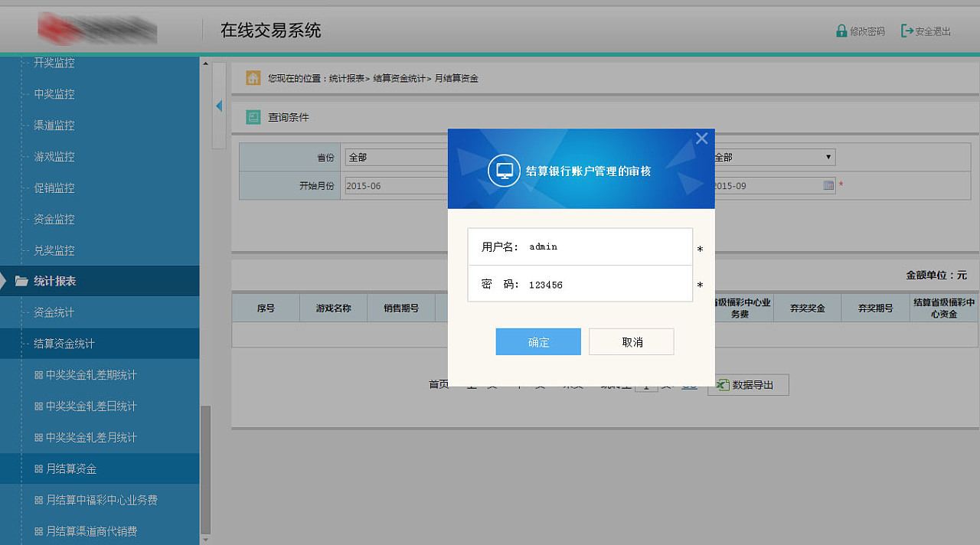The width and height of the screenshot is (980, 545).
Task: Click the 安全退出 logout icon
Action: [907, 31]
